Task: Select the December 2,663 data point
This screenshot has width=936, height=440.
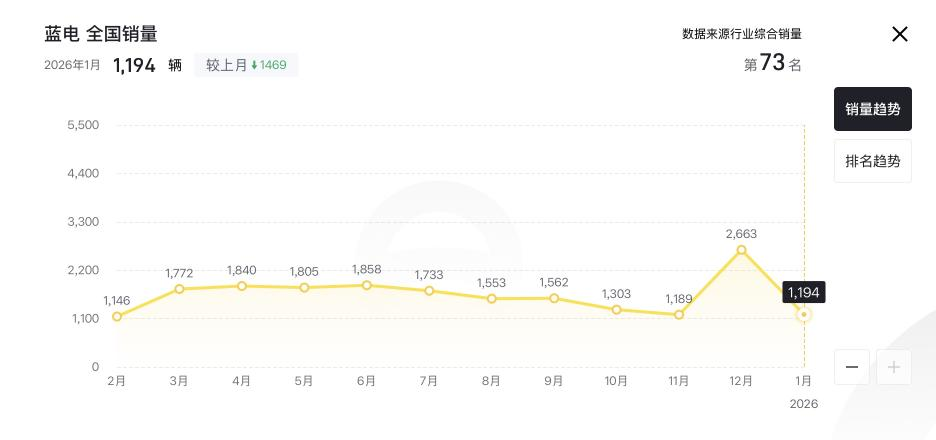Action: pyautogui.click(x=741, y=250)
